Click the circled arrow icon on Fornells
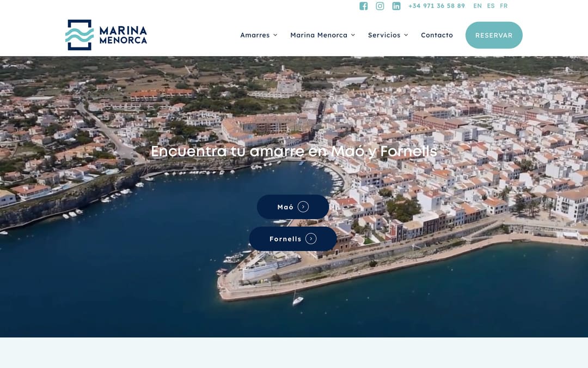Screen dimensions: 588x368 (x=311, y=239)
